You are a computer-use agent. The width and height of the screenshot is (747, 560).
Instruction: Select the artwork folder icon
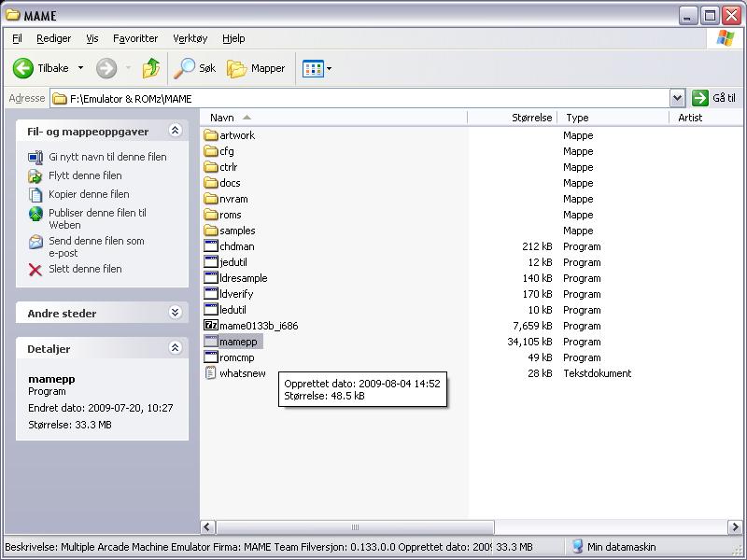pos(211,135)
